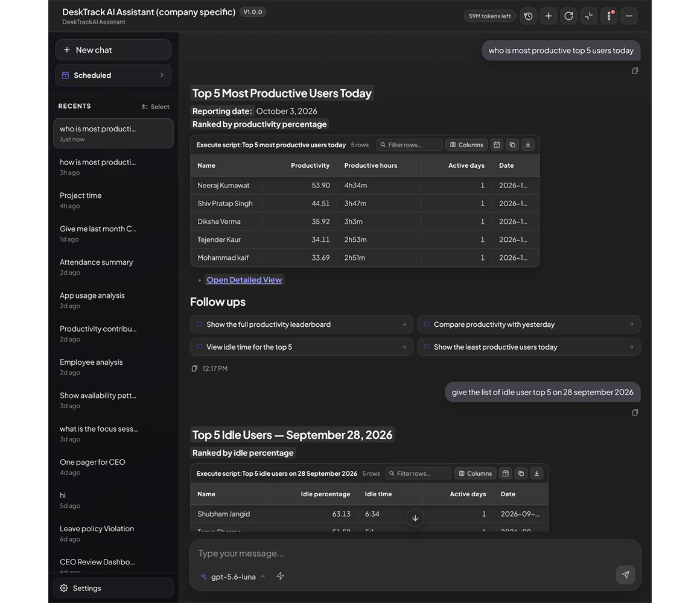
Task: Open 'Show availability patt...' chat
Action: tap(113, 400)
